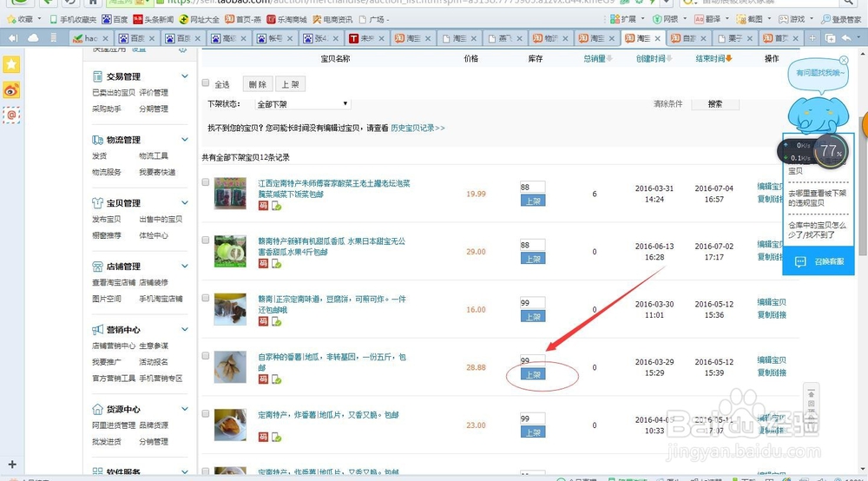Click the cloud icon left of the tab strip
868x481 pixels.
point(33,38)
